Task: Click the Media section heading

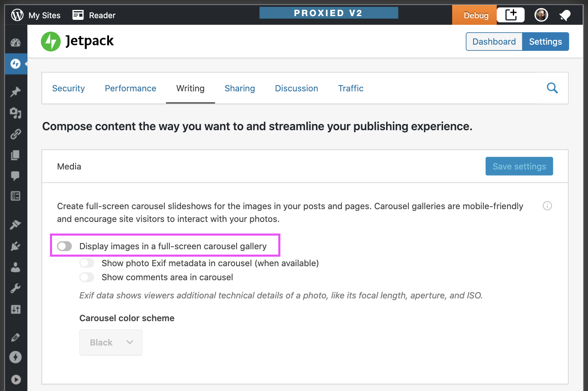Action: 69,167
